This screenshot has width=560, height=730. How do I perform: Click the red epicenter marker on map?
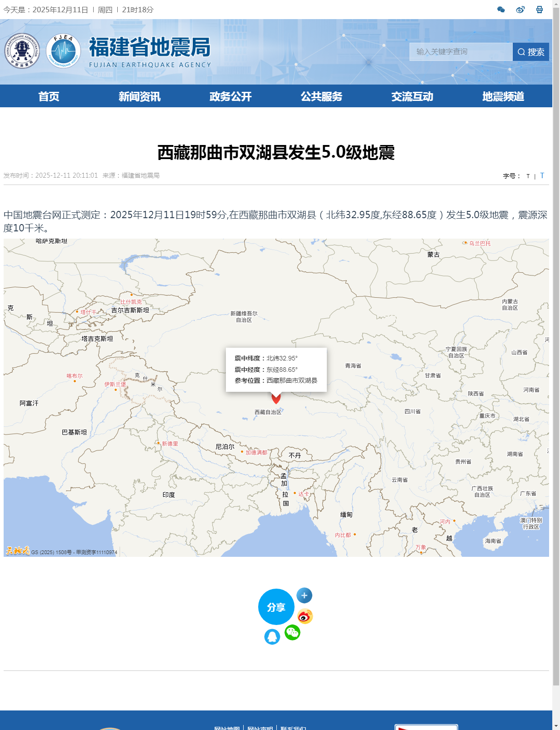coord(276,398)
